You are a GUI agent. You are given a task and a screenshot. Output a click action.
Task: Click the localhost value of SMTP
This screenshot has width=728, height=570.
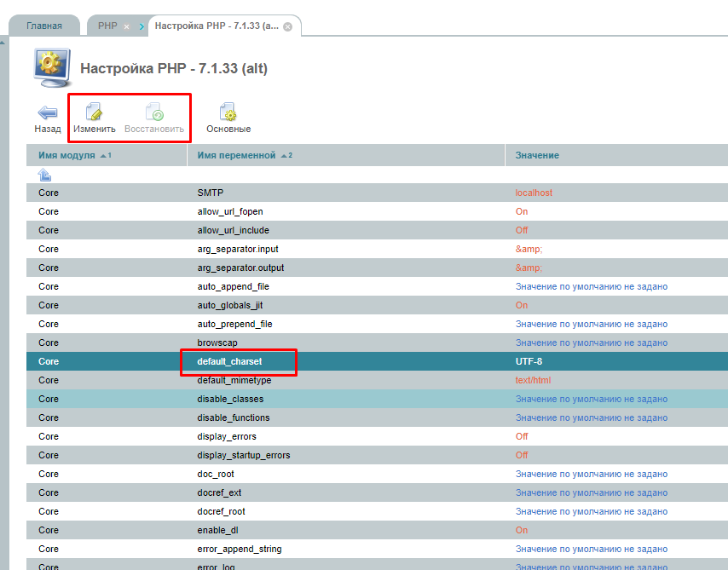click(x=534, y=193)
